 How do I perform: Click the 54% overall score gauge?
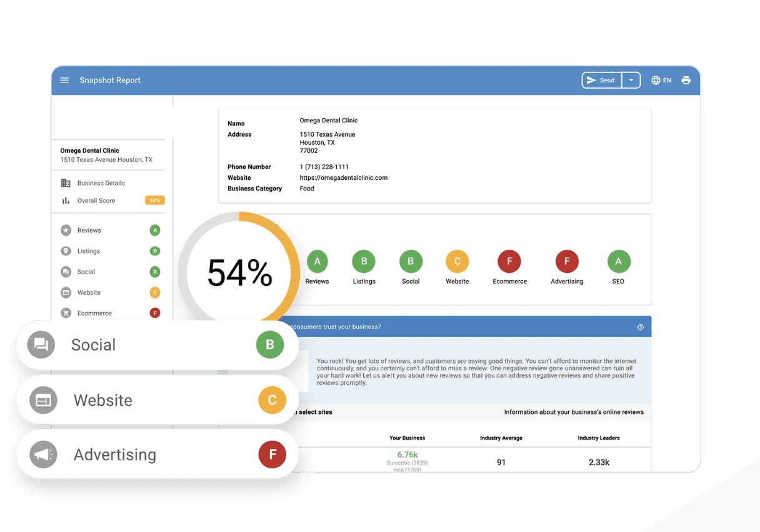pyautogui.click(x=239, y=273)
